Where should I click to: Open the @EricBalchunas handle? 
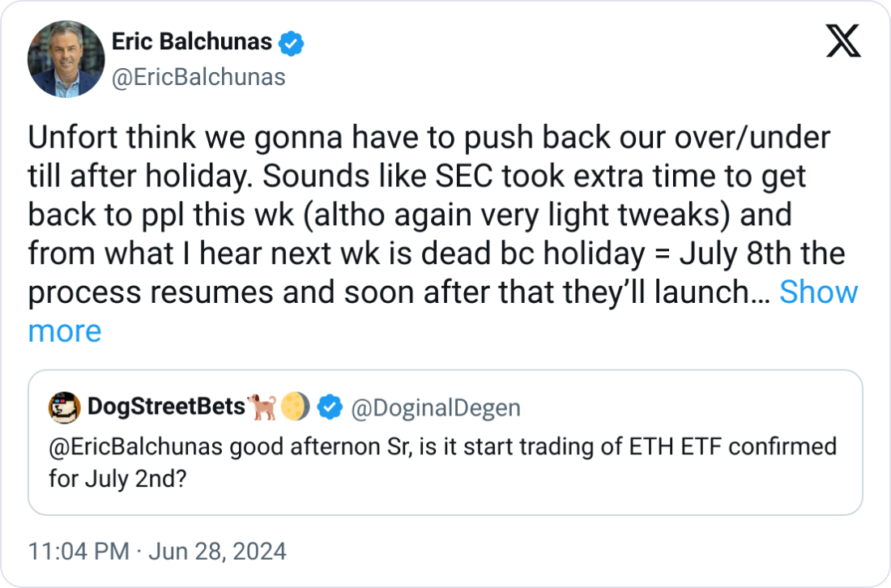point(200,77)
